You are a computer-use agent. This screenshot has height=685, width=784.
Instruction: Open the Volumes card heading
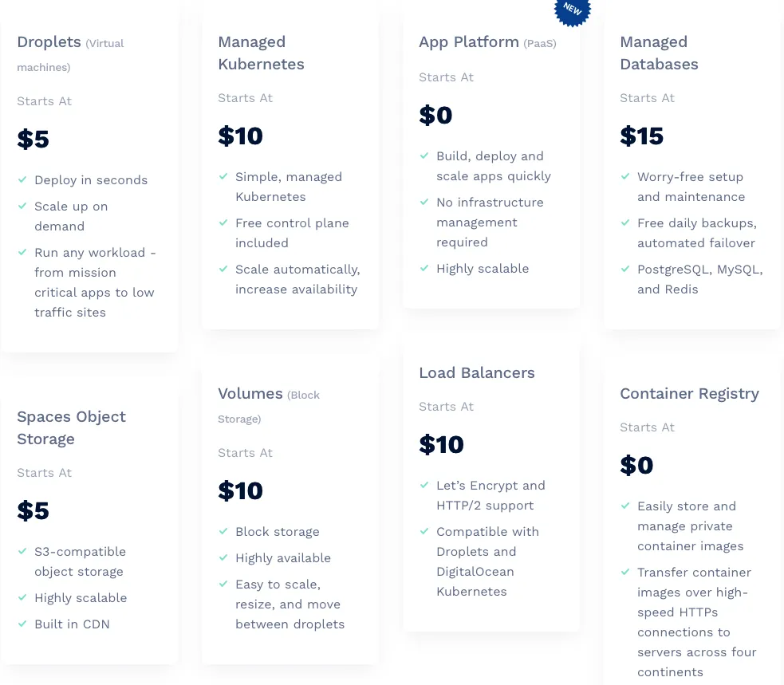click(x=250, y=394)
